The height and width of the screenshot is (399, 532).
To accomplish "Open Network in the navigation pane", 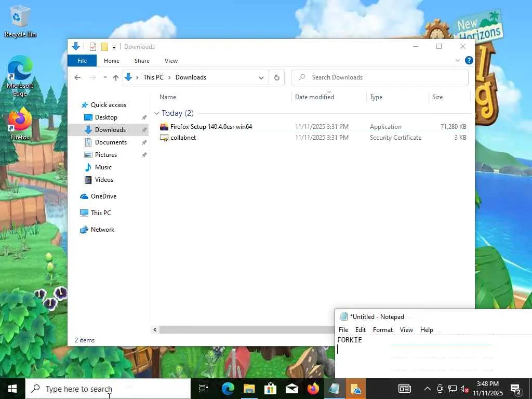I will coord(102,230).
